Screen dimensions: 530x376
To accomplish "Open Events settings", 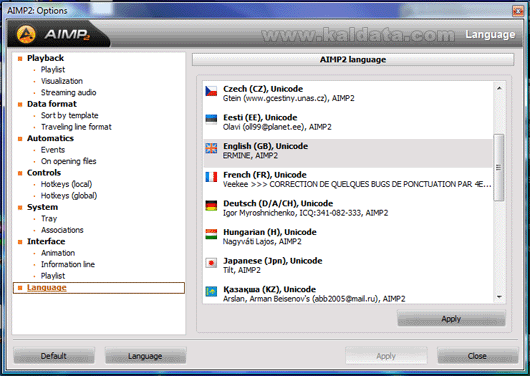I will point(53,150).
